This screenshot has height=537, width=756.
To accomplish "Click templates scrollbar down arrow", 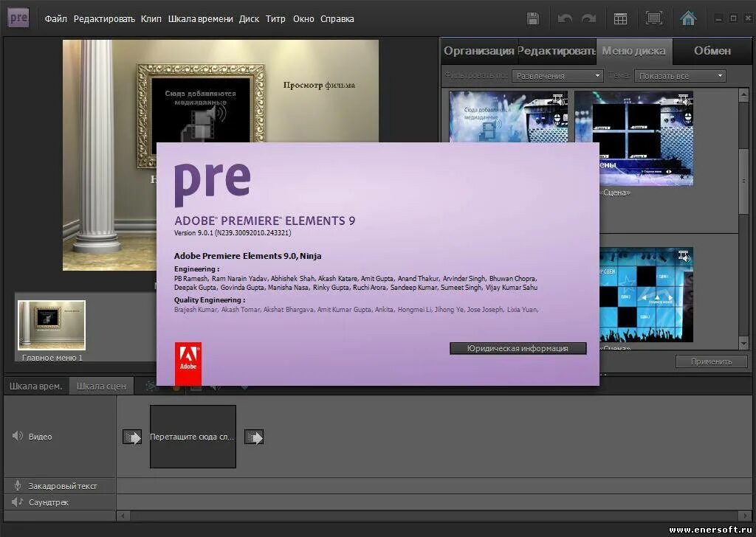I will pos(743,344).
